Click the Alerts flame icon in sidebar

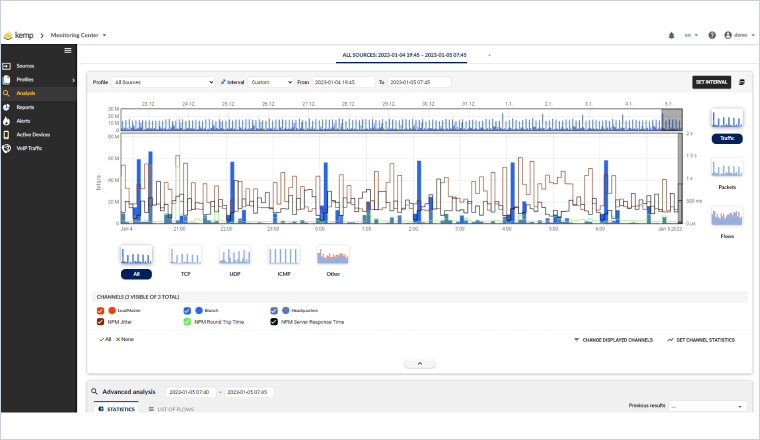point(8,120)
